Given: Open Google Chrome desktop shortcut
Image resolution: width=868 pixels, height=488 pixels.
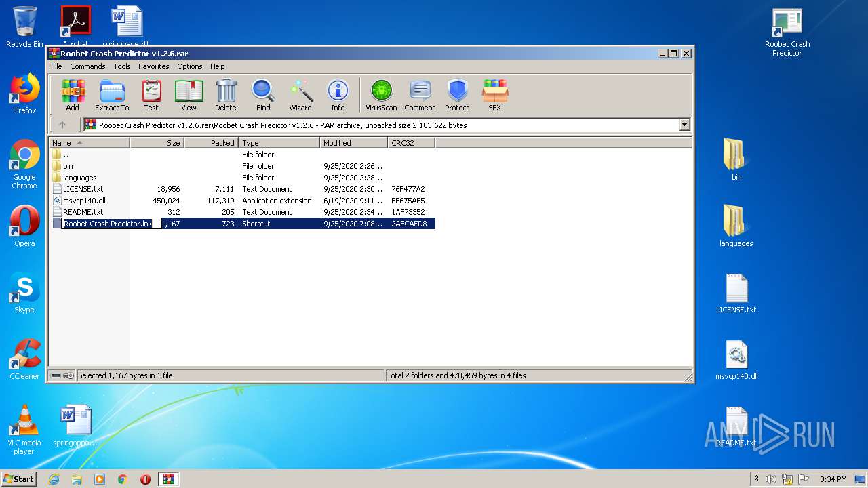Looking at the screenshot, I should click(24, 164).
